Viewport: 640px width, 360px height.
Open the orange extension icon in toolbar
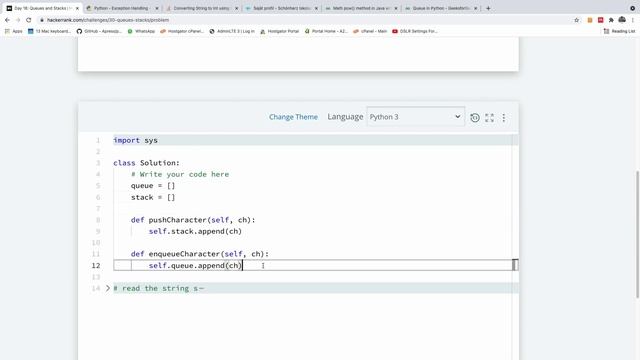click(x=590, y=20)
